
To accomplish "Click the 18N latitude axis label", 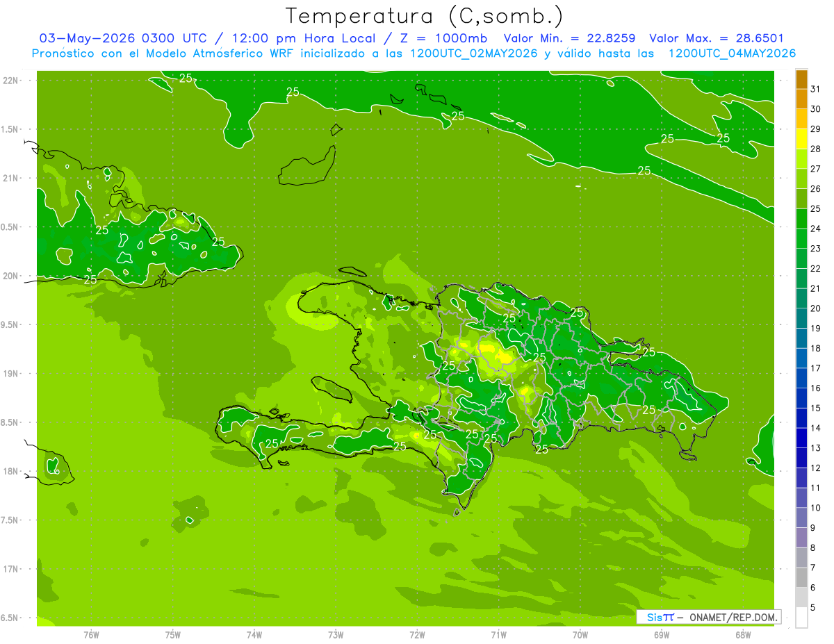I will pos(10,471).
